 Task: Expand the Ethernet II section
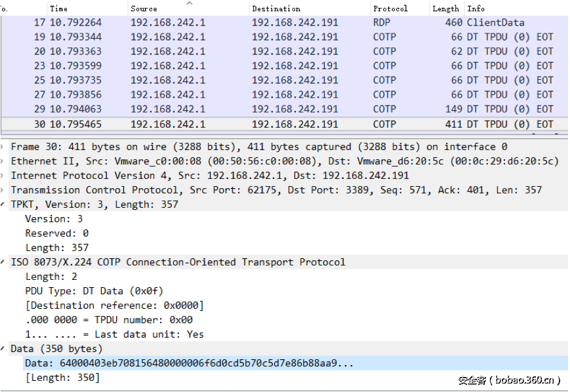pyautogui.click(x=4, y=161)
